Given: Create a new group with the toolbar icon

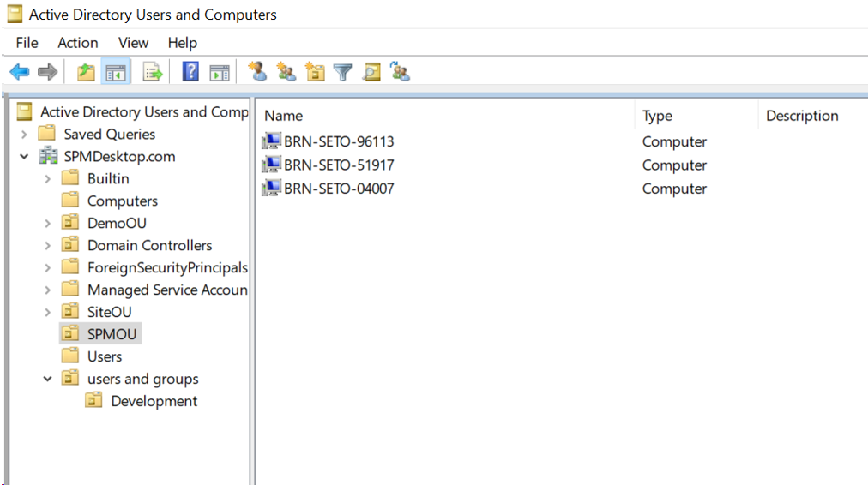Looking at the screenshot, I should [286, 73].
